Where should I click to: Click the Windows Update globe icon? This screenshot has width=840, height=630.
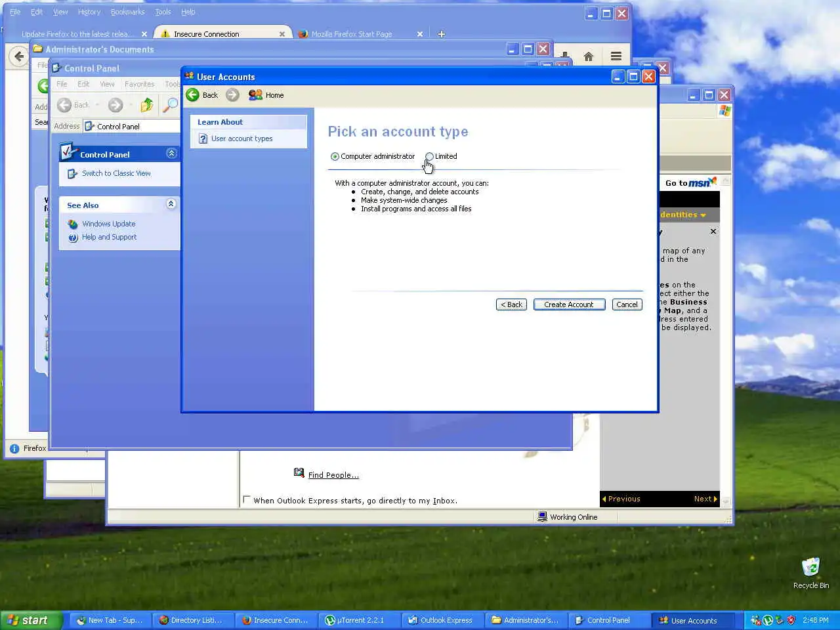tap(73, 224)
